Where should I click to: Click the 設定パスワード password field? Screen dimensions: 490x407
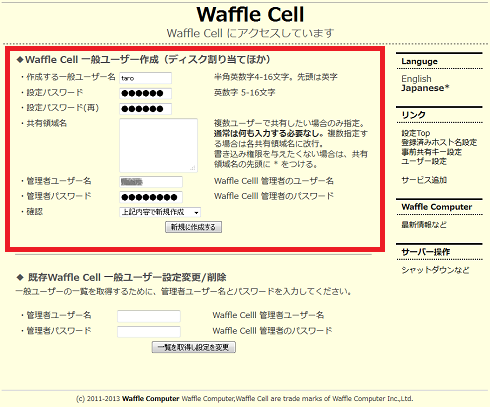pyautogui.click(x=146, y=93)
